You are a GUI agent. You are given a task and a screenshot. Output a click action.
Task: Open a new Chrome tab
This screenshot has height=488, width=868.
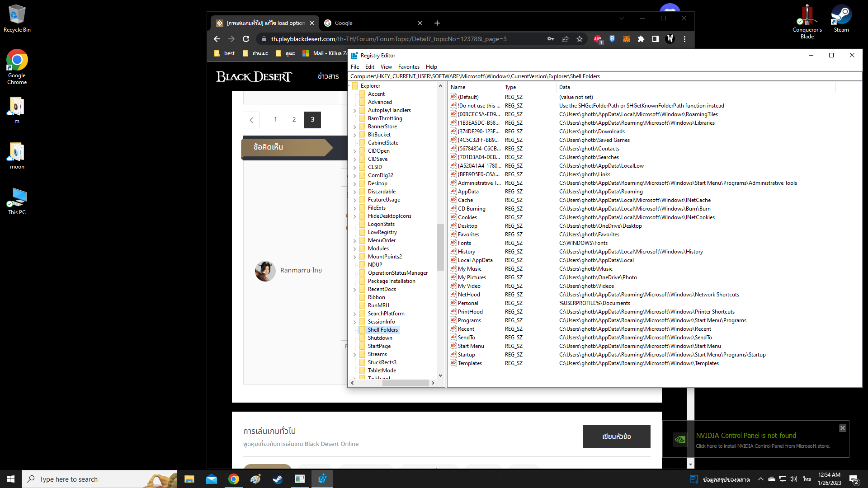pyautogui.click(x=437, y=23)
